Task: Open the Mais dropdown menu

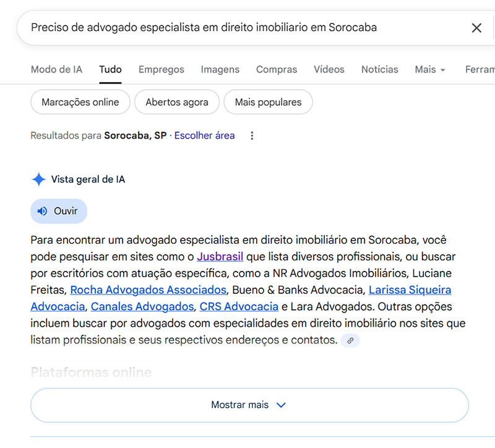Action: (430, 69)
